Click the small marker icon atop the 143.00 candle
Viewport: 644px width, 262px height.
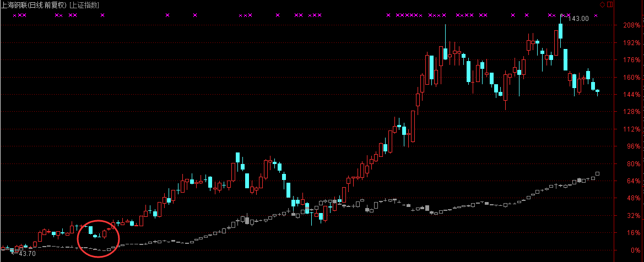[x=562, y=15]
